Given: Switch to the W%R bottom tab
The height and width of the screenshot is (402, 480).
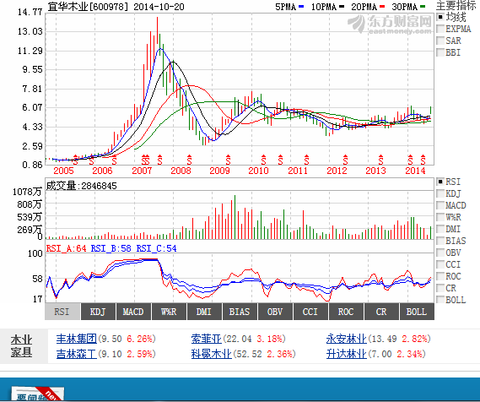Looking at the screenshot, I should [x=169, y=312].
